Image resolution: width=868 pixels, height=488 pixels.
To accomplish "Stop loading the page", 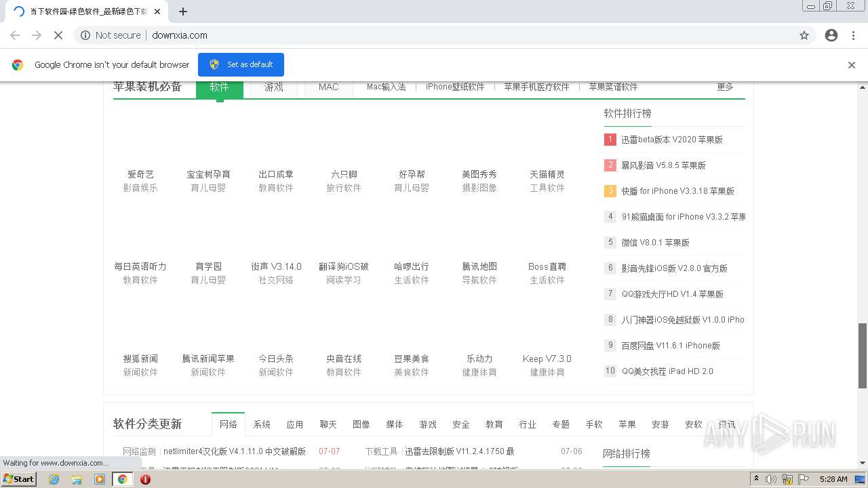I will click(x=58, y=35).
